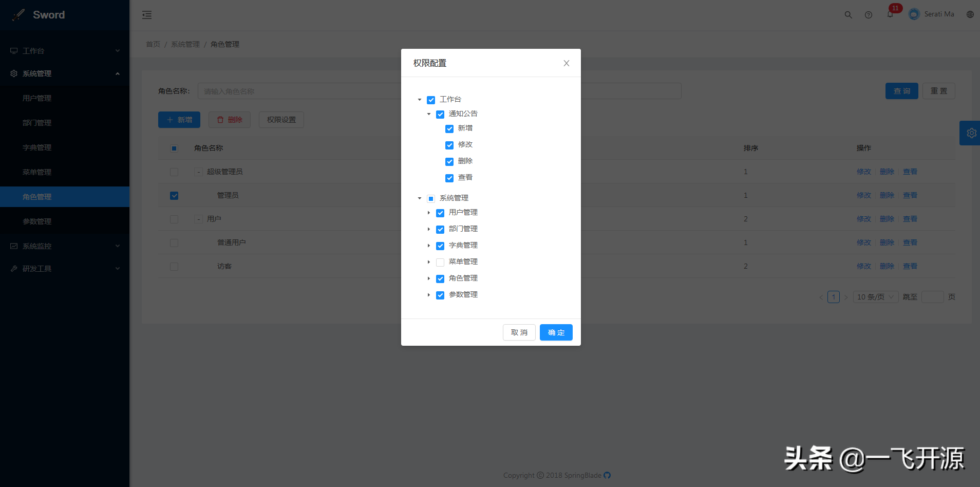Open the search magnifier icon
Viewport: 980px width, 487px height.
[849, 15]
